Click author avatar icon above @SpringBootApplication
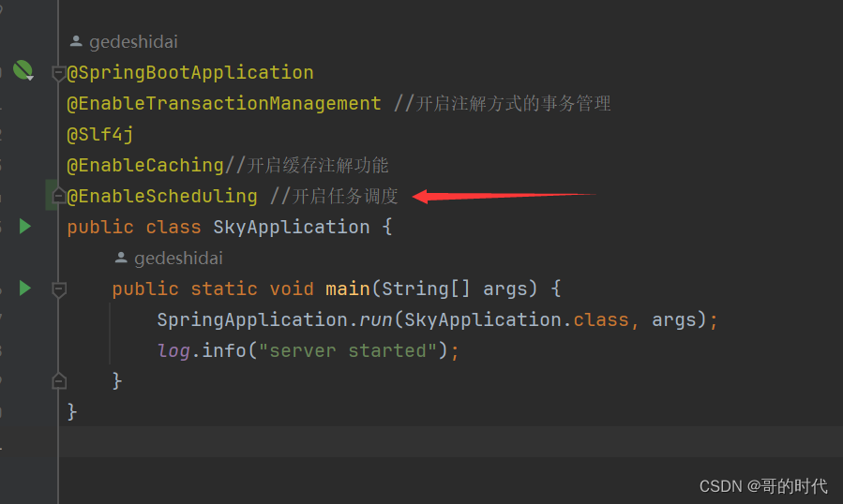Viewport: 843px width, 504px height. click(x=76, y=42)
